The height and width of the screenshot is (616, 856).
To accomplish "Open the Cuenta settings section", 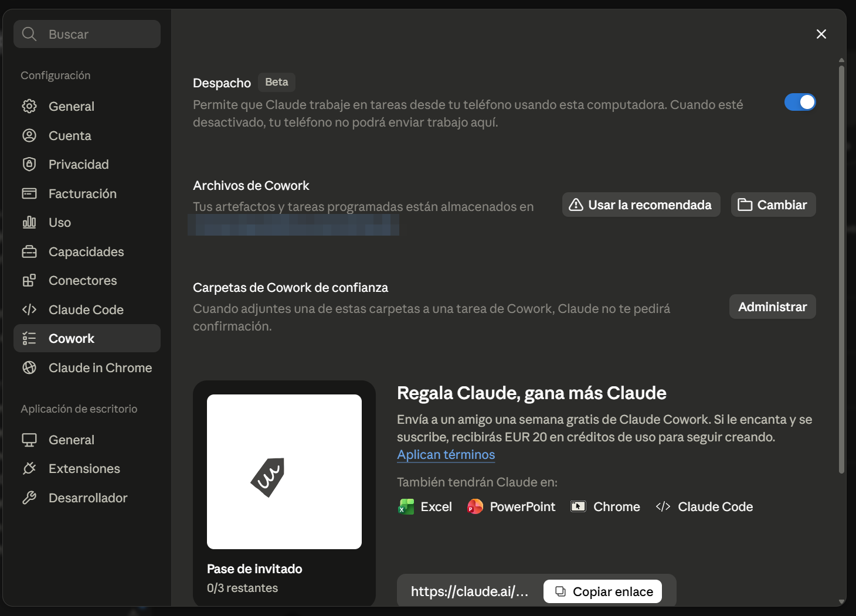I will (x=87, y=135).
